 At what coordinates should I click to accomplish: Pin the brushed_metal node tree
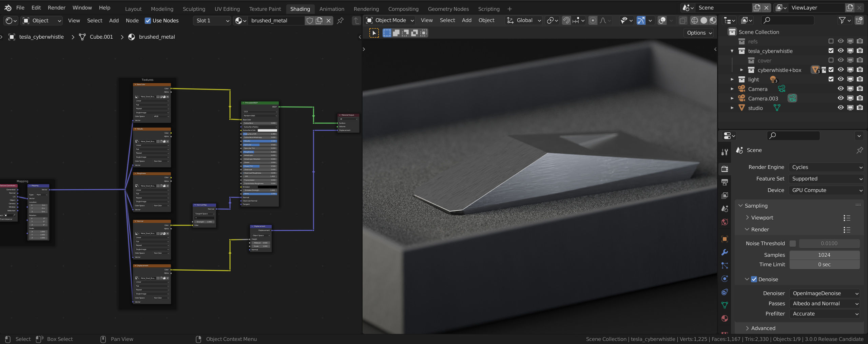point(340,21)
